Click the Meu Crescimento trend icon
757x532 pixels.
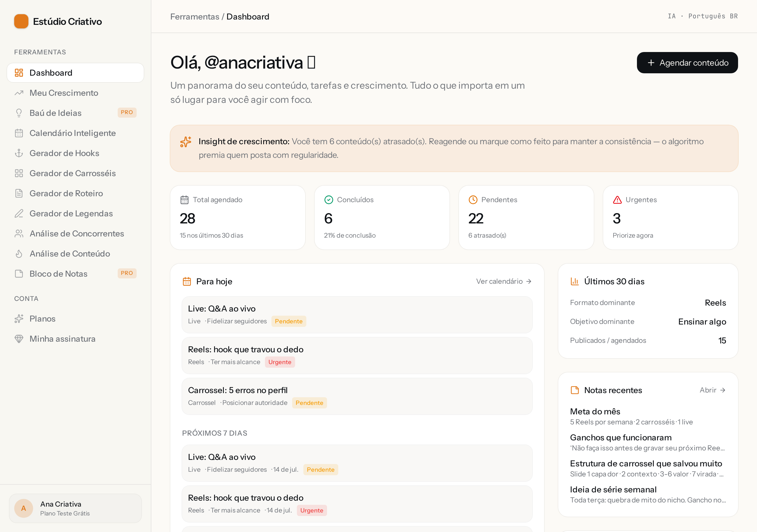click(x=19, y=93)
